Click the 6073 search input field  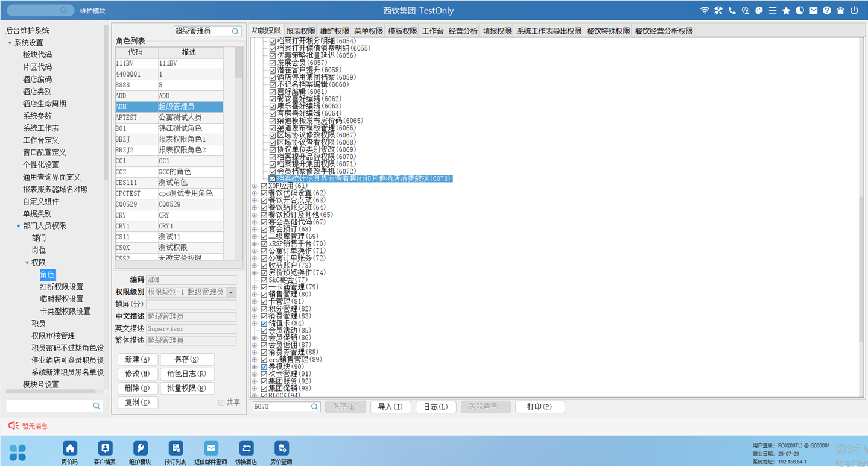click(281, 407)
